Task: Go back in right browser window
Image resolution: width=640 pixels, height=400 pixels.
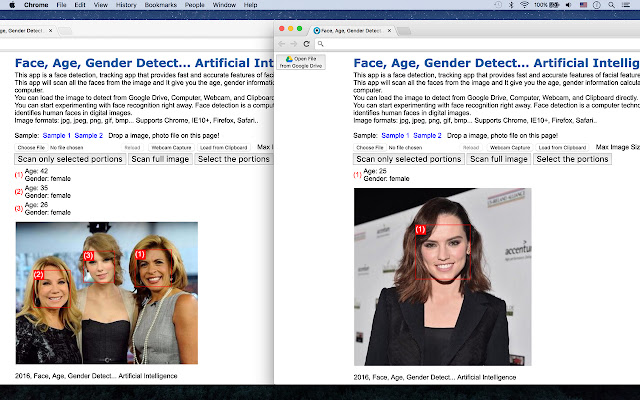Action: [281, 44]
